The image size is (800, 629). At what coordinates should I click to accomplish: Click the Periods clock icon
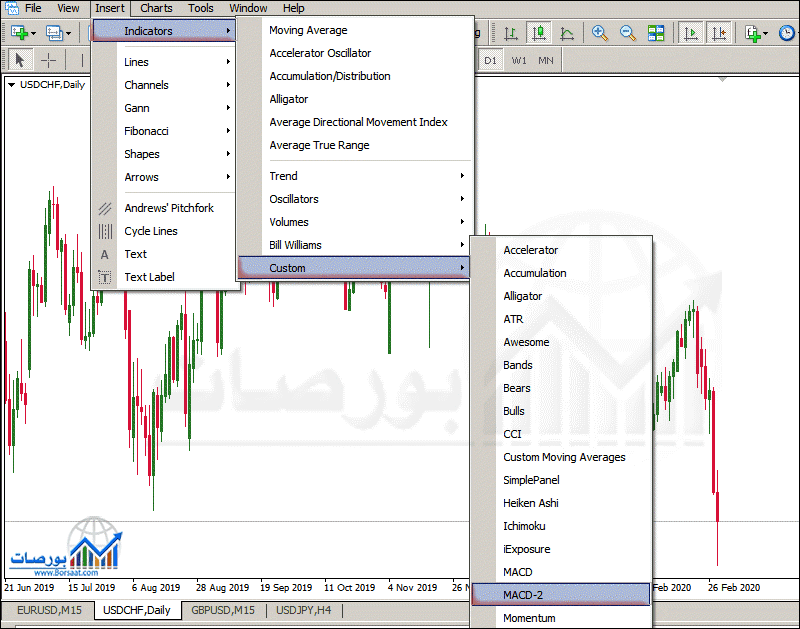click(787, 33)
